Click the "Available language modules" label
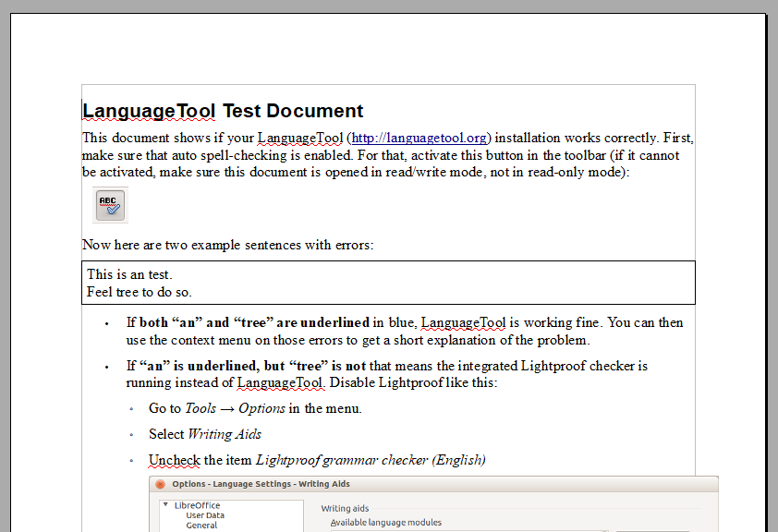 click(x=386, y=522)
